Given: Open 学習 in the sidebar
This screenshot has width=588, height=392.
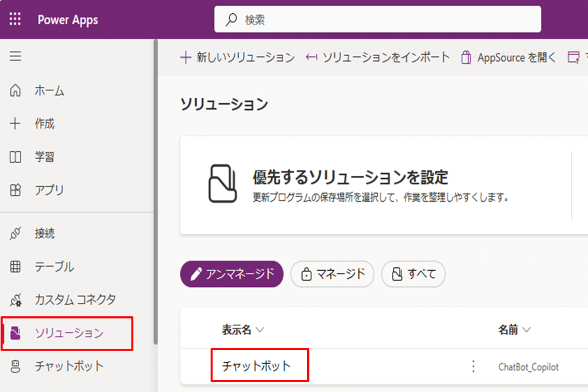Looking at the screenshot, I should (45, 156).
